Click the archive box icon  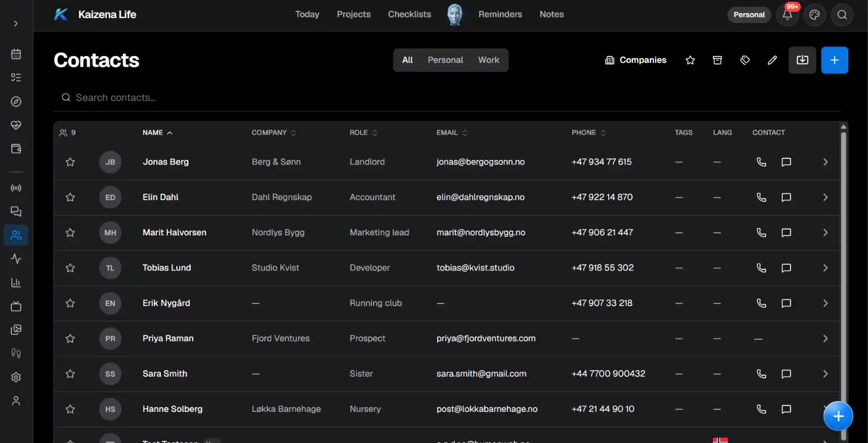pos(717,60)
